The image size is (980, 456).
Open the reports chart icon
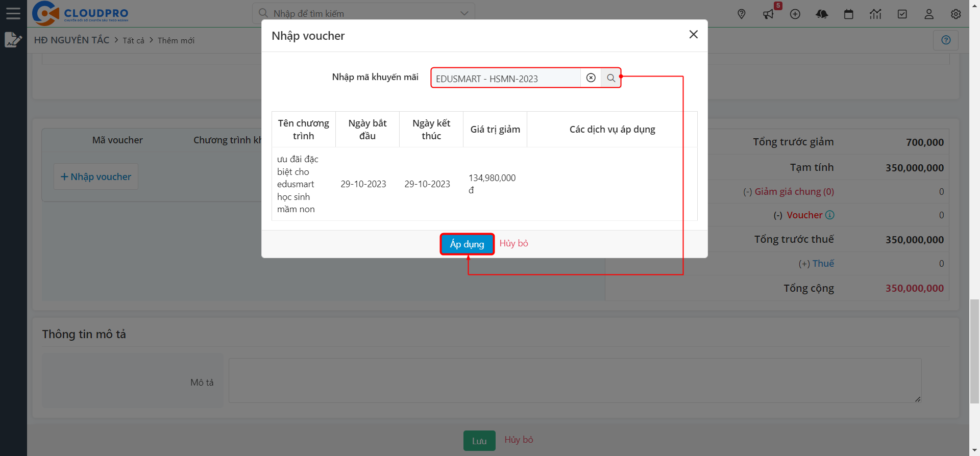pyautogui.click(x=875, y=14)
